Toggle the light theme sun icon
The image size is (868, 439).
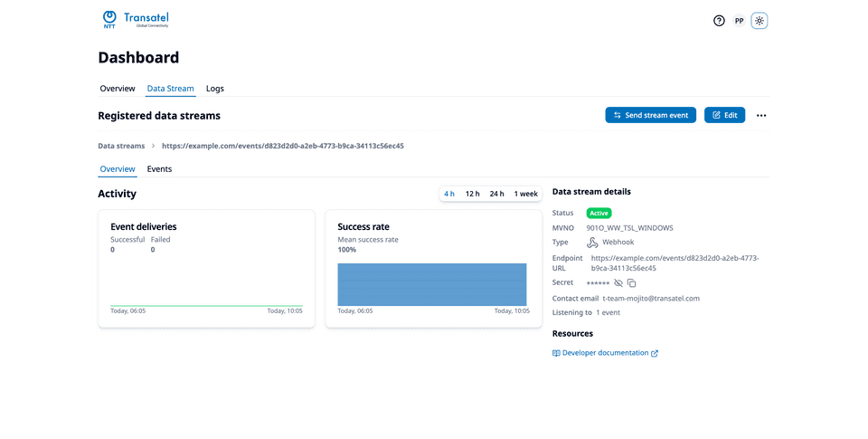pos(759,21)
